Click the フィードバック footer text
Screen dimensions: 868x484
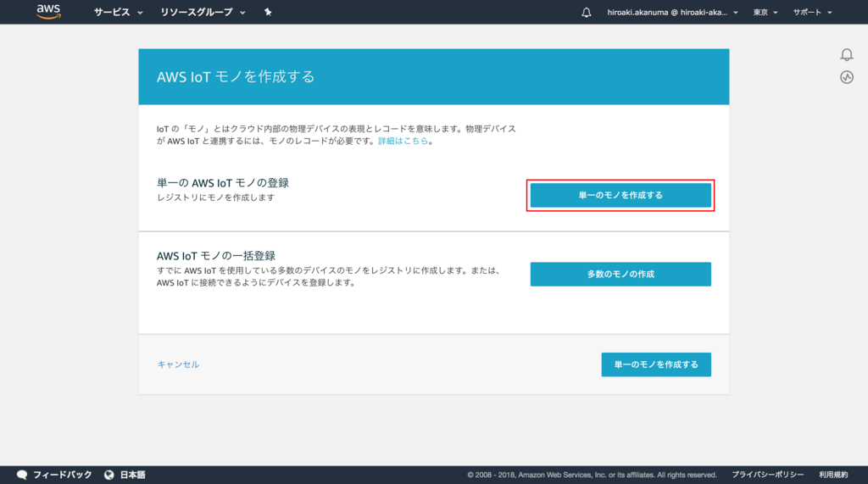63,475
